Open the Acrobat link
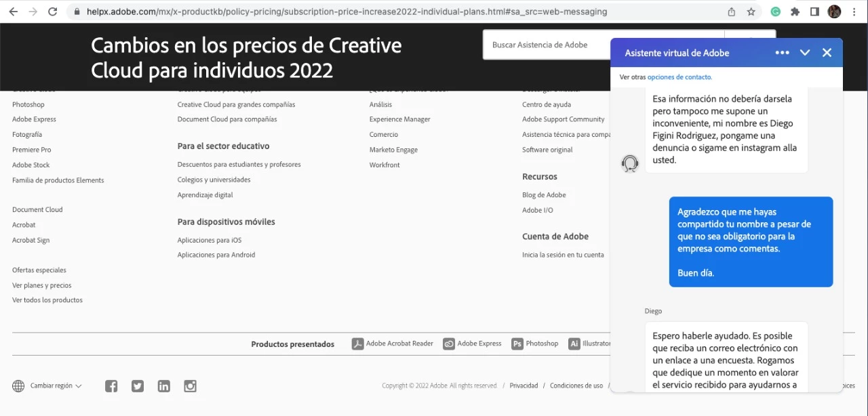The width and height of the screenshot is (868, 416). point(24,224)
